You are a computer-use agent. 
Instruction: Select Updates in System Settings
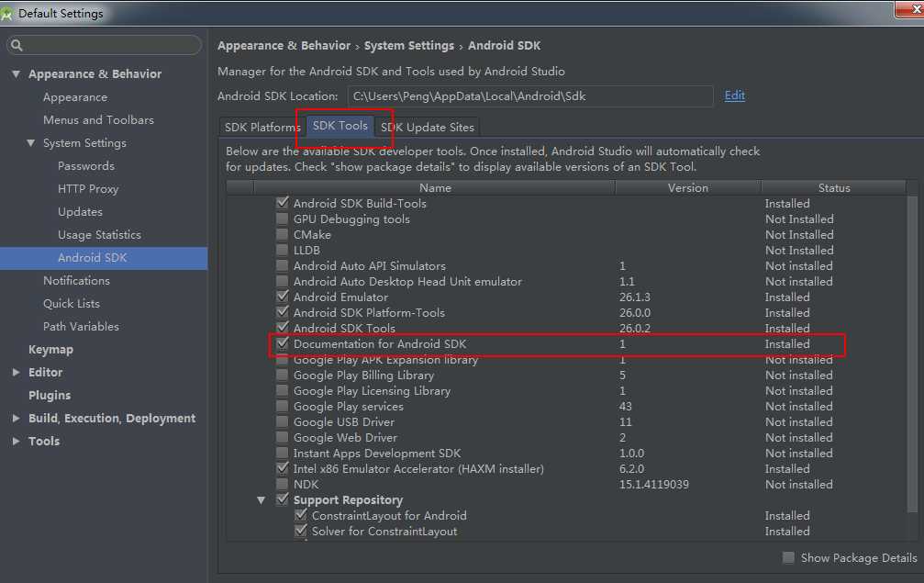(x=80, y=212)
